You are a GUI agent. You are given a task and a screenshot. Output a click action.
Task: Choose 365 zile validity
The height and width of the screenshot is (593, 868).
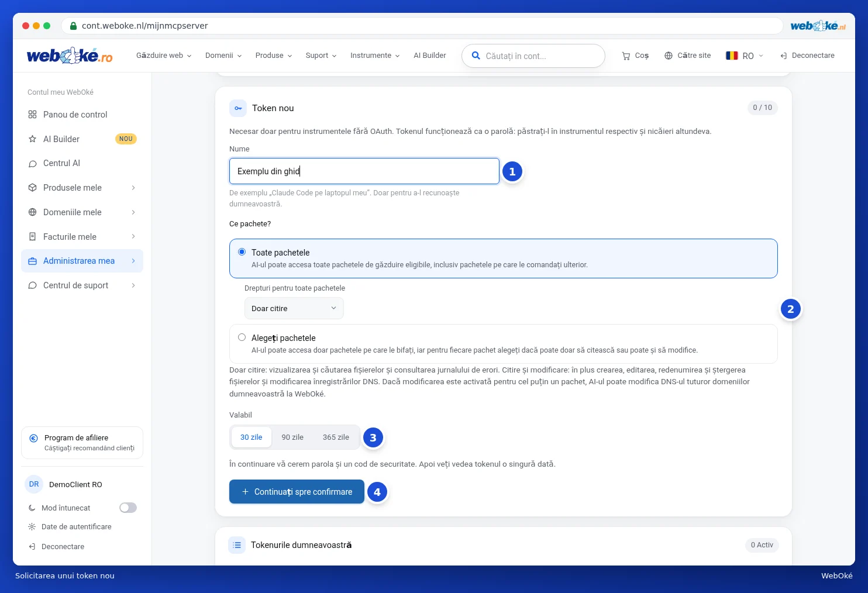tap(336, 437)
